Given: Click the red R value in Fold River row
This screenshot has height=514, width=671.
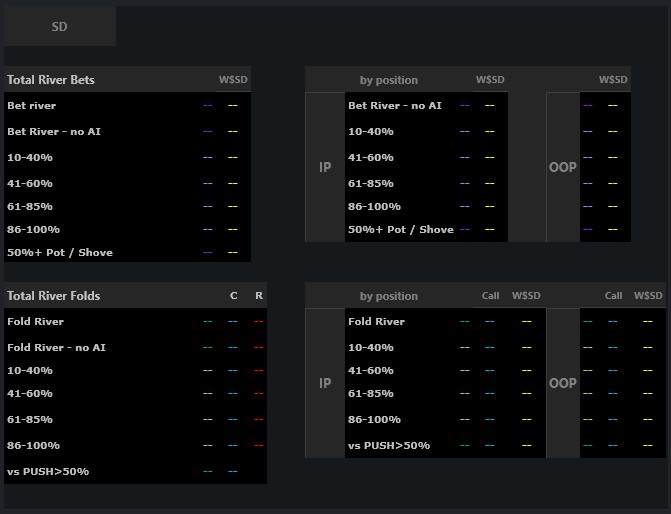Looking at the screenshot, I should point(259,322).
